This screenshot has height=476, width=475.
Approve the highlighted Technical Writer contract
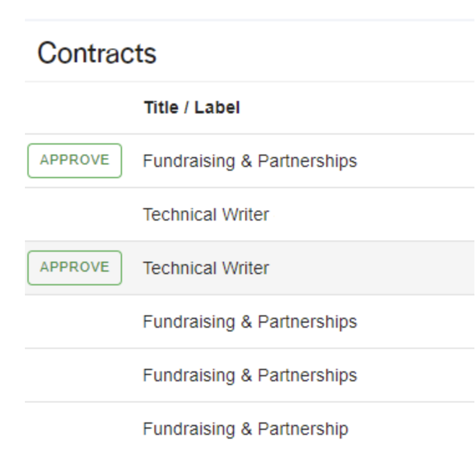75,268
